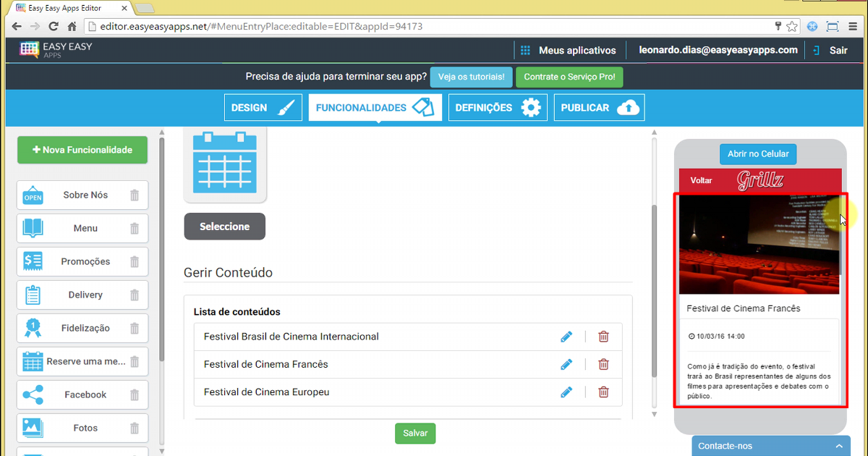
Task: Delete Festival Brasil de Cinema Internacional with trash icon
Action: pyautogui.click(x=603, y=337)
